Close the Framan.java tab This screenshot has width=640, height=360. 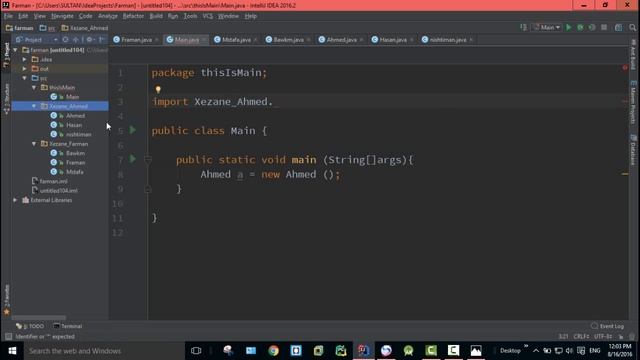tap(157, 40)
